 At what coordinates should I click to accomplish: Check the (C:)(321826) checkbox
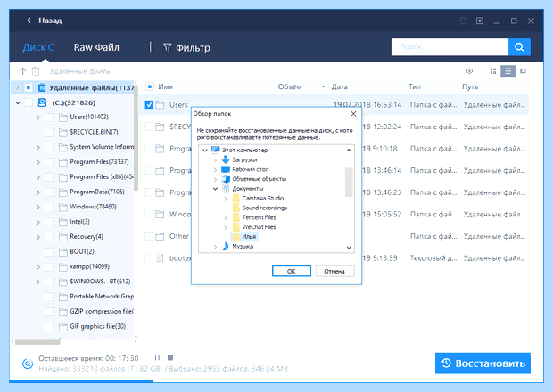pyautogui.click(x=29, y=102)
